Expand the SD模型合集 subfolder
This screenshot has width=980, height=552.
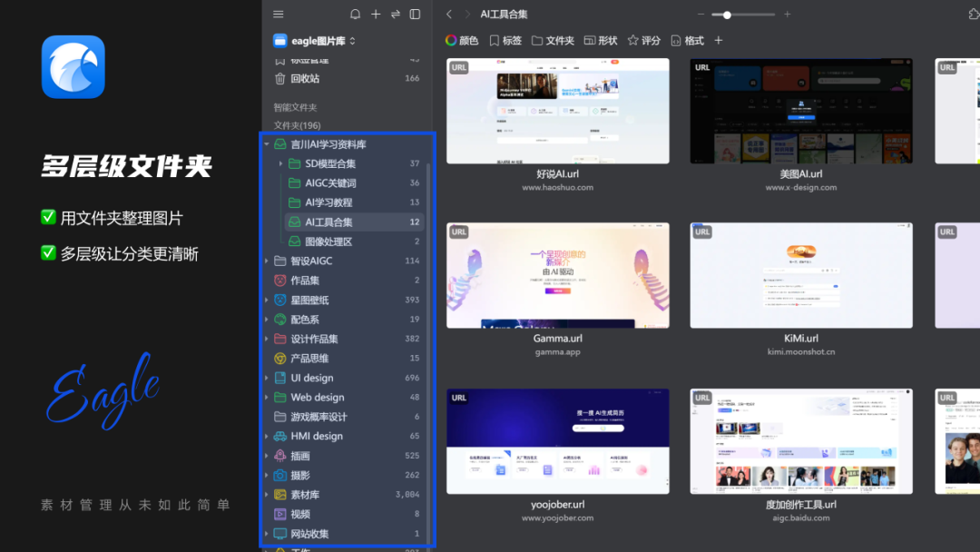280,163
